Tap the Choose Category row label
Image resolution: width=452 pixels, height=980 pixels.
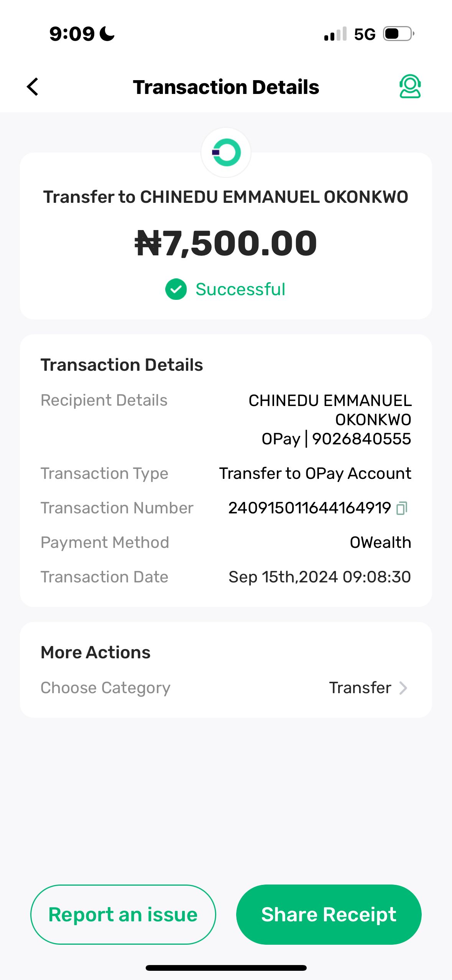click(105, 688)
